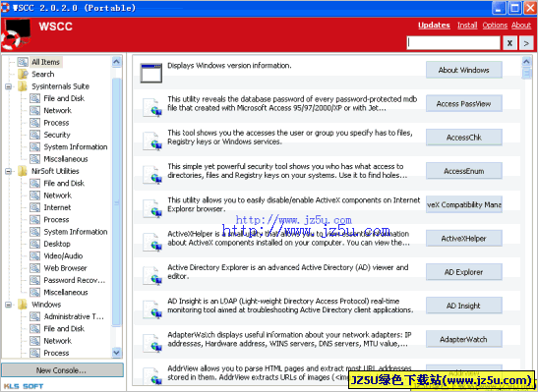
Task: Click the Sysinternals Suite folder icon
Action: click(x=23, y=86)
